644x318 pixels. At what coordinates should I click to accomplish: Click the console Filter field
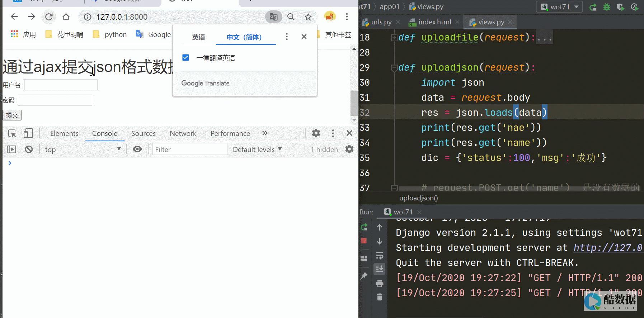pos(190,149)
